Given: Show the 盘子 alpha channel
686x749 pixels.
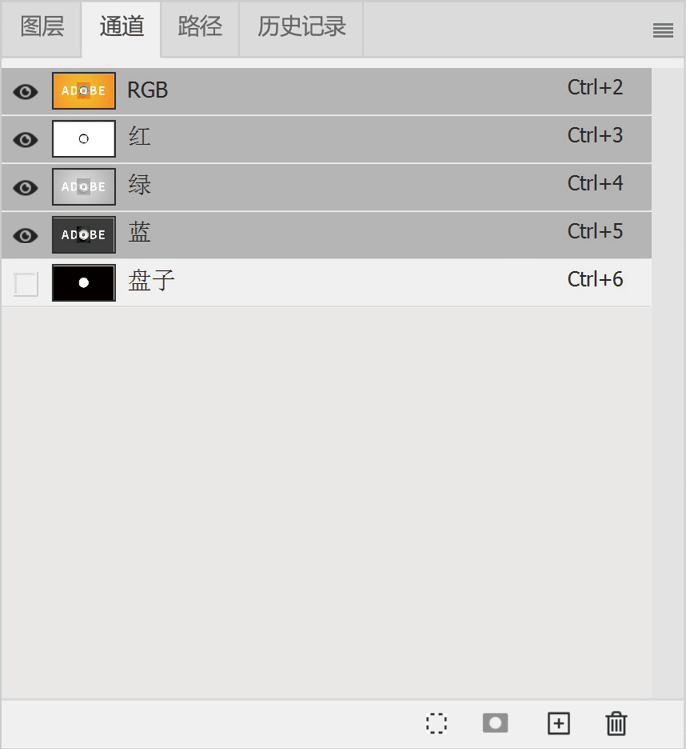Looking at the screenshot, I should (x=26, y=284).
